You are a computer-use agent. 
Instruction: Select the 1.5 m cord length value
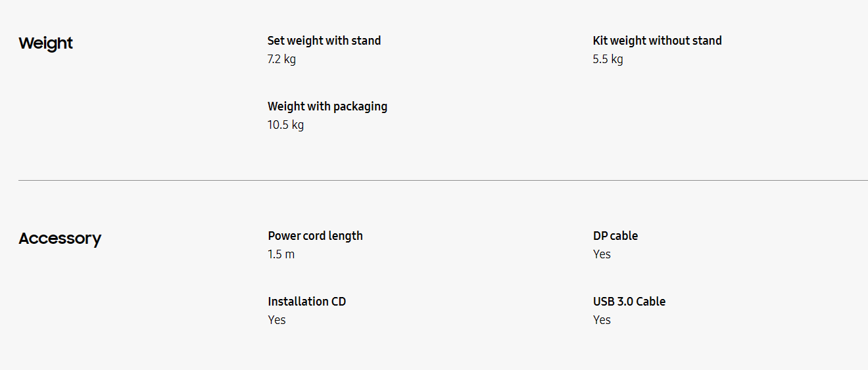(281, 254)
